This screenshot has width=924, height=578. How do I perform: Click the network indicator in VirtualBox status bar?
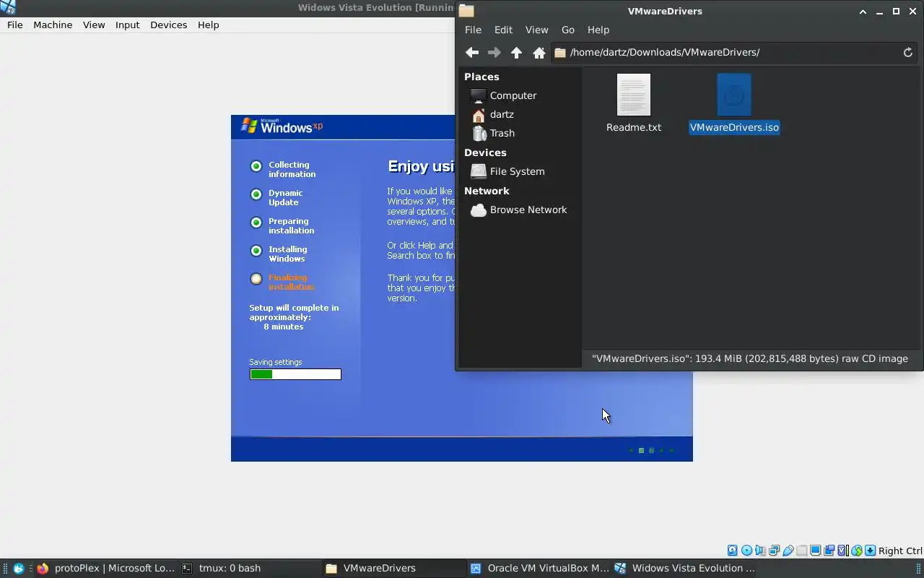click(x=774, y=551)
